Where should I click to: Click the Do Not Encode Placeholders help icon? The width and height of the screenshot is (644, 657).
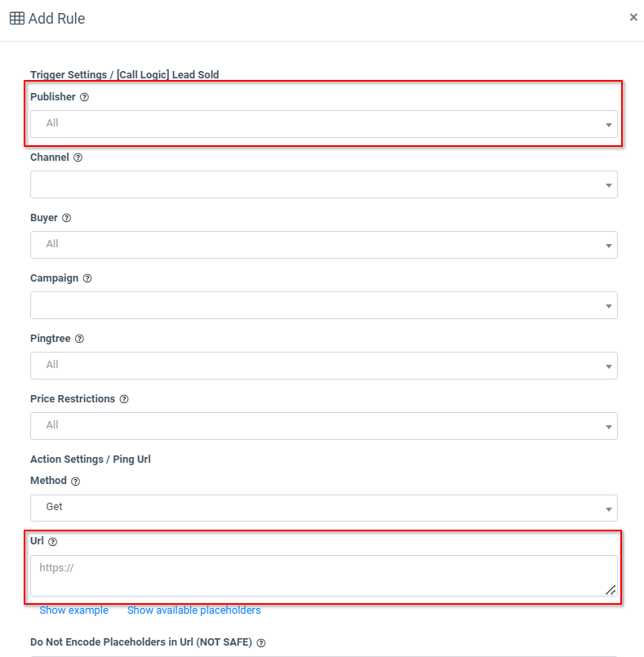(x=261, y=643)
